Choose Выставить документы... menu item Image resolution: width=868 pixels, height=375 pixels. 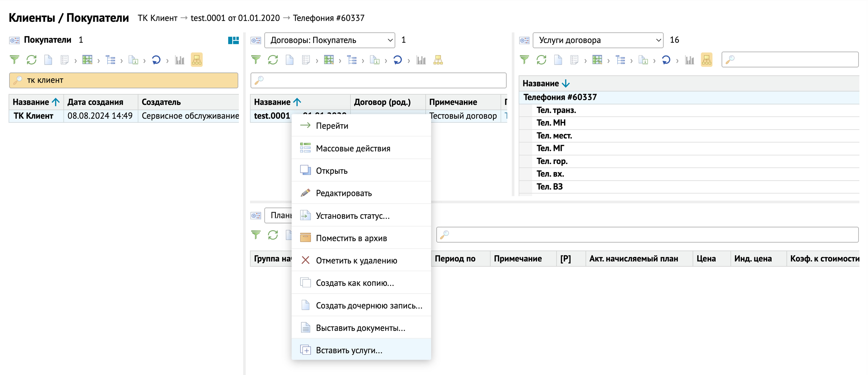361,328
